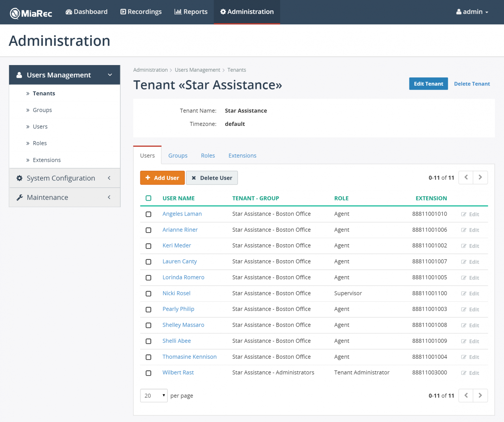Expand the System Configuration chevron
The height and width of the screenshot is (422, 504).
pyautogui.click(x=109, y=178)
